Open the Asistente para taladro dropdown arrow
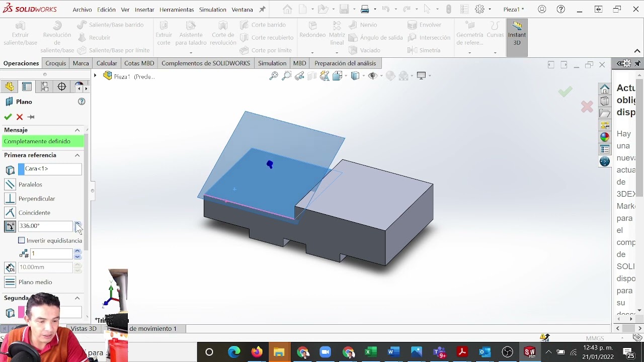 191,52
